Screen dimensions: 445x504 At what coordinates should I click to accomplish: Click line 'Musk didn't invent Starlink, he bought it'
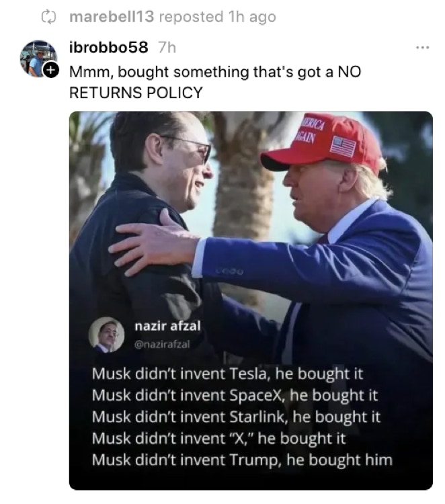tap(236, 417)
